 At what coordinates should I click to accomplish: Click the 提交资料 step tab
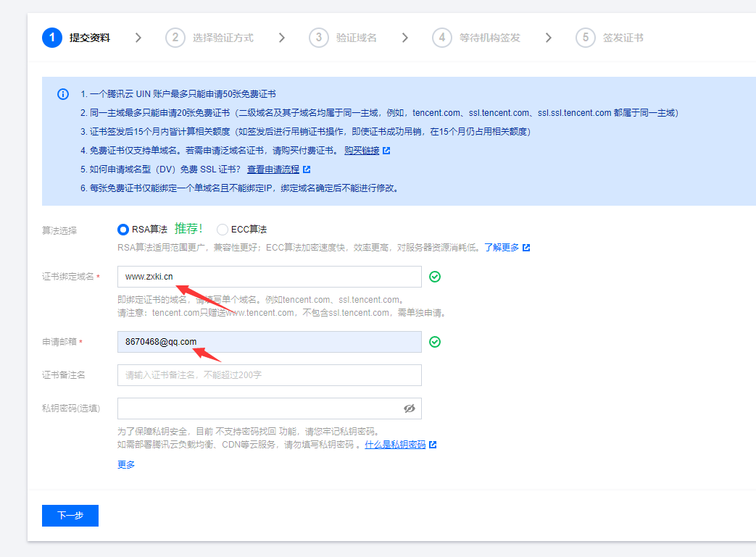[77, 37]
